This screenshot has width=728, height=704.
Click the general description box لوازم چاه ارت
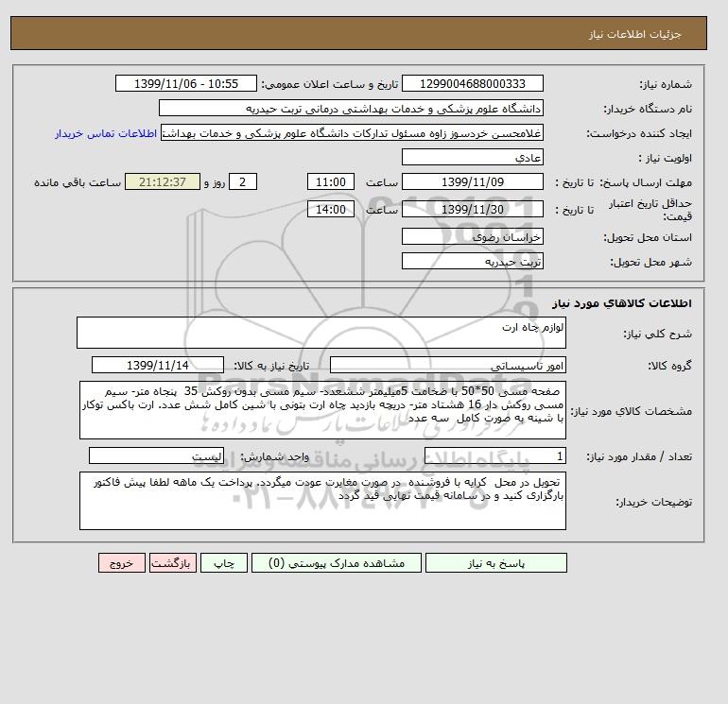321,333
